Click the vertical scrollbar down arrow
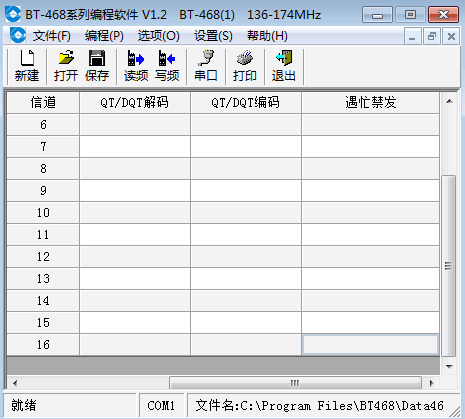Viewport: 465px width, 419px height. coord(449,367)
